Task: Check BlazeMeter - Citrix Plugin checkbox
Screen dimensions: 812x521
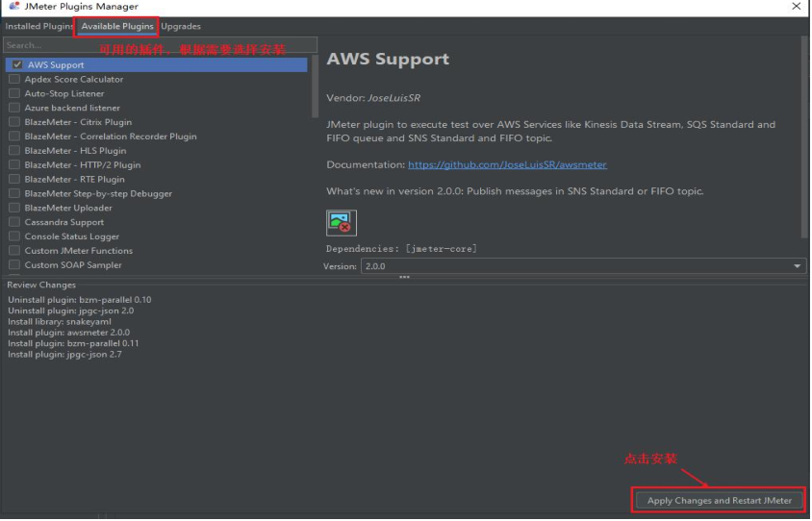Action: pos(14,122)
